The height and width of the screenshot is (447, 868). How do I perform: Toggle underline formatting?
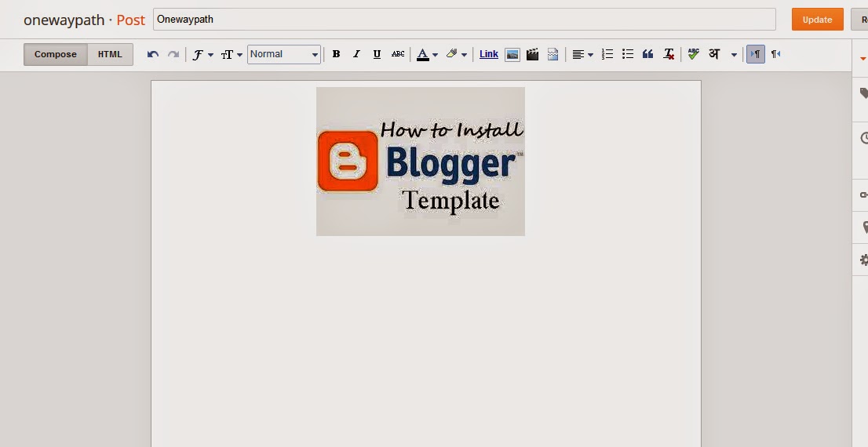click(377, 54)
